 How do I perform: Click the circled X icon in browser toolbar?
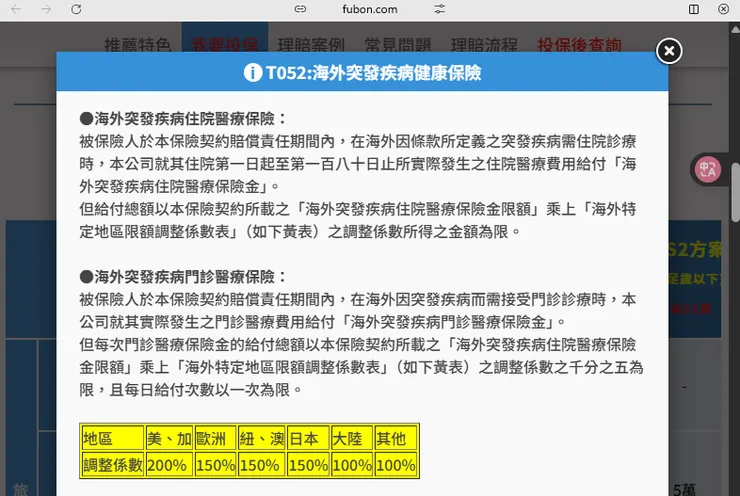pos(723,9)
